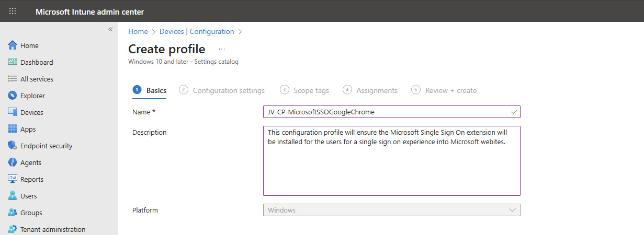
Task: Open the Devices icon in sidebar
Action: 13,112
